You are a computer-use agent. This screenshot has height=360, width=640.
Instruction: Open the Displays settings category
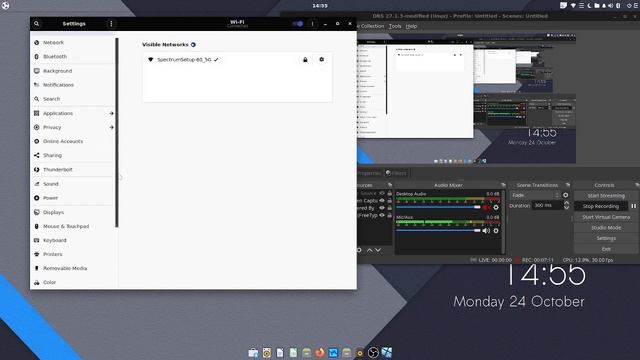[x=73, y=212]
